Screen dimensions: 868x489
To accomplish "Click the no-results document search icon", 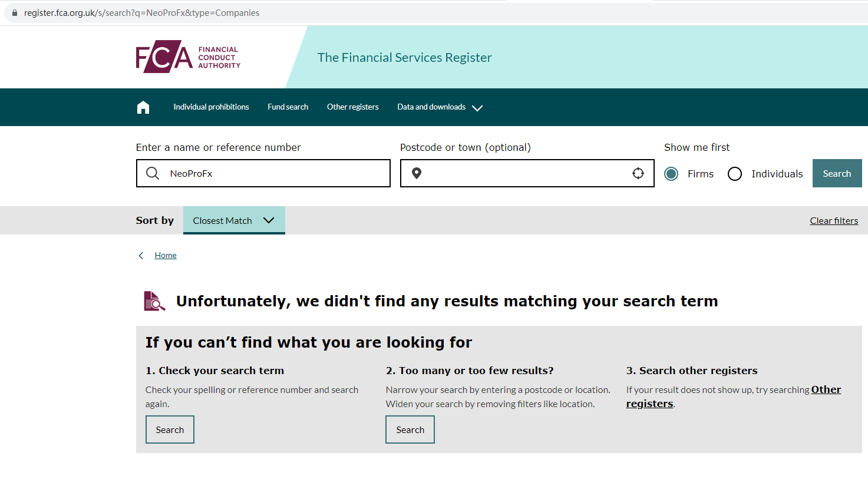I will pyautogui.click(x=154, y=301).
